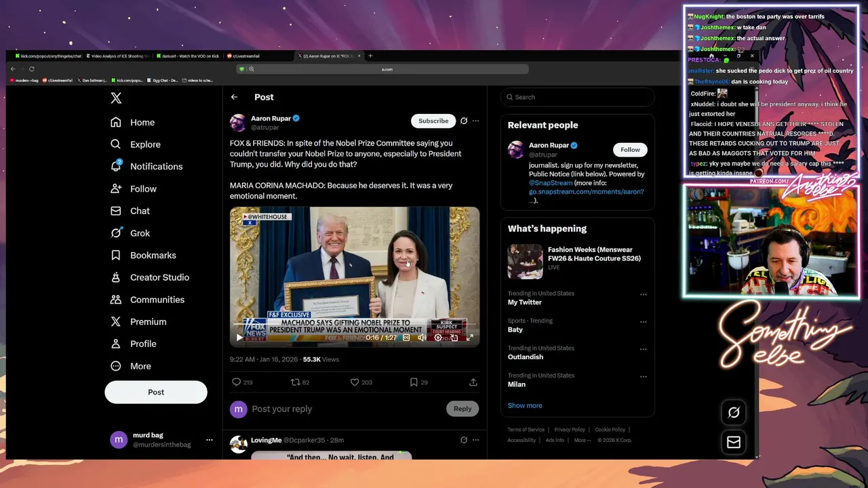Open the floating Grok button
Image resolution: width=868 pixels, height=488 pixels.
[733, 412]
